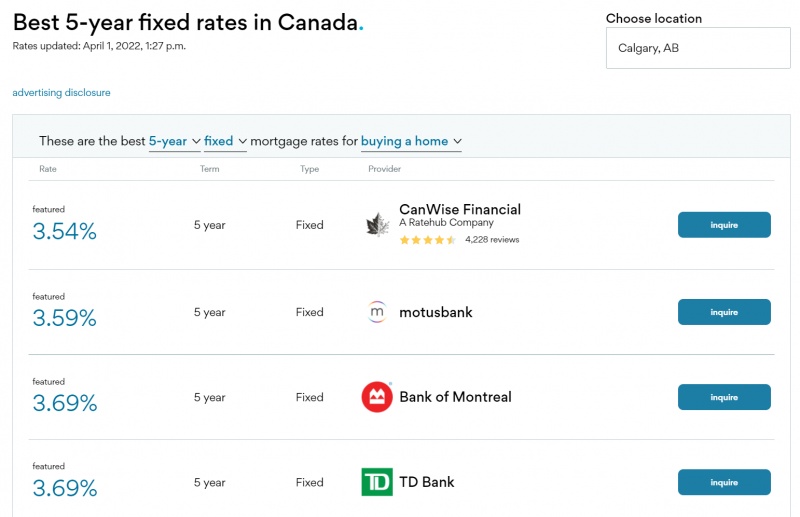Inquire about the motusbank 3.59% rate
This screenshot has width=800, height=517.
tap(724, 312)
